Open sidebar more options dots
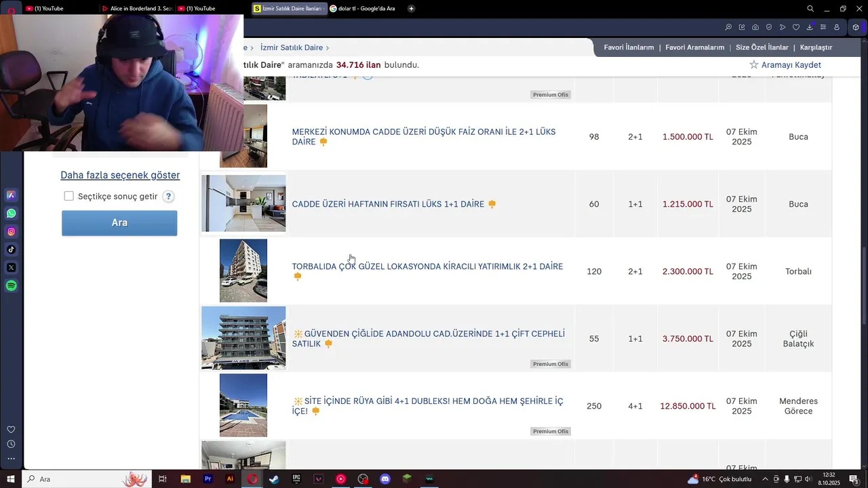Screen dimensions: 868x488 click(11, 458)
